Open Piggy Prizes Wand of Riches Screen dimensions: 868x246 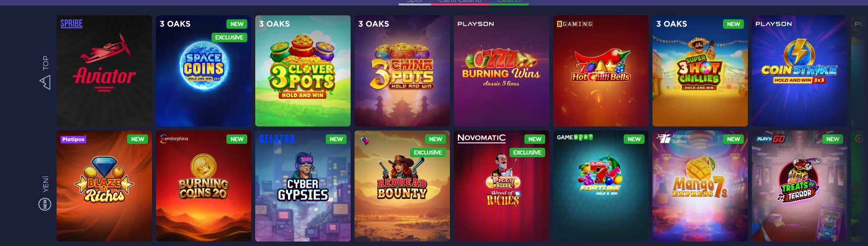coord(502,186)
